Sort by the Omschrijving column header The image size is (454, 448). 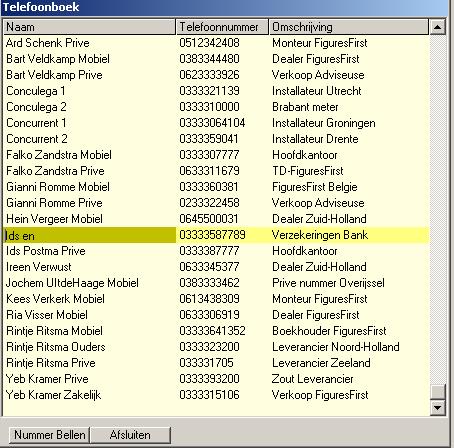tap(349, 27)
